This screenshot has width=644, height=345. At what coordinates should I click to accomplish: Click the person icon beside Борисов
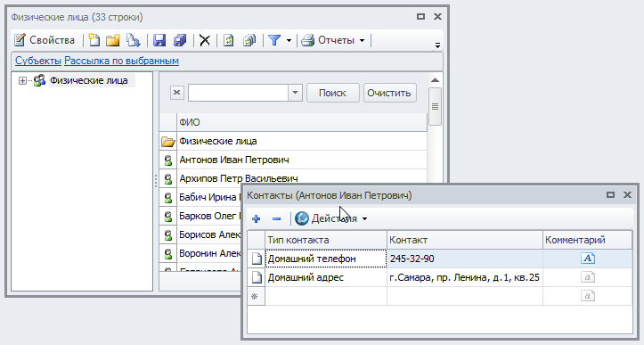168,235
